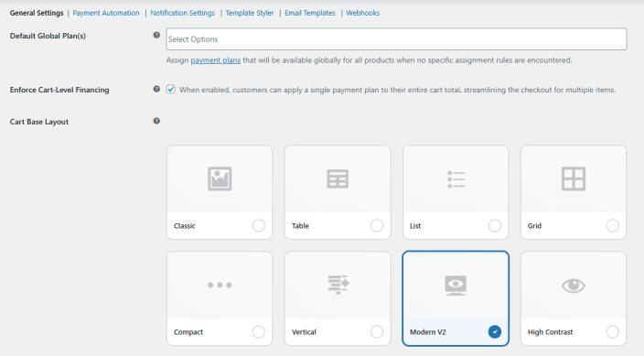
Task: Stay on General Settings tab
Action: pyautogui.click(x=37, y=13)
